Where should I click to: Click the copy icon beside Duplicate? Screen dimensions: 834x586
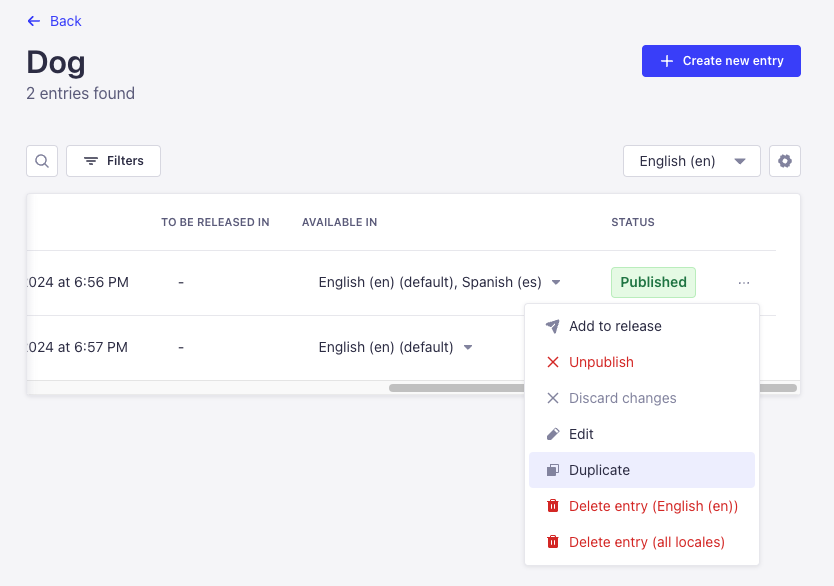click(552, 469)
